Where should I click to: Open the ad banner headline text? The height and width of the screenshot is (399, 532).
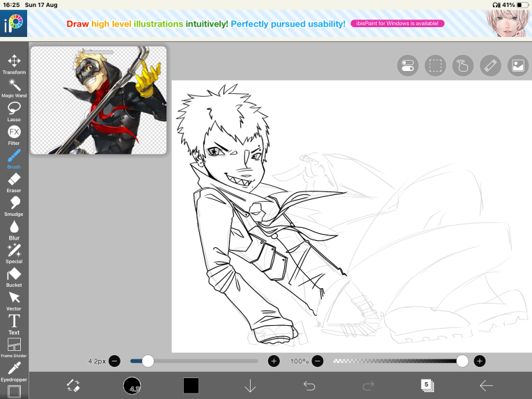(x=205, y=24)
